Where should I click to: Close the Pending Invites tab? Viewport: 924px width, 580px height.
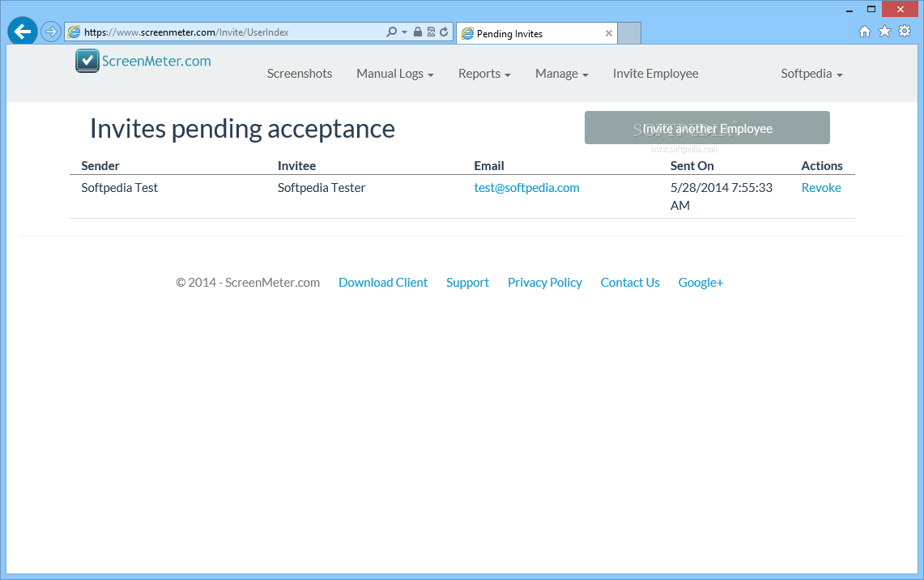[x=609, y=33]
